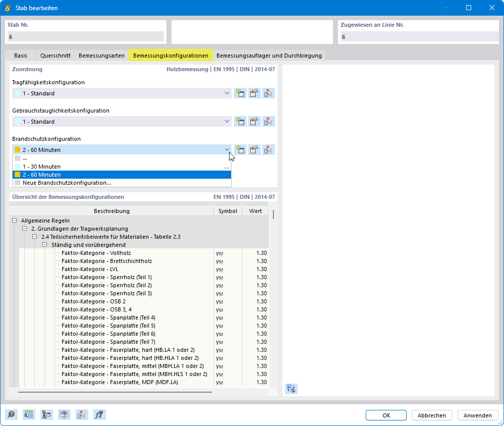Create new Gebrauchstauglichkeitskonfiguration icon
This screenshot has width=504, height=426.
tap(240, 122)
